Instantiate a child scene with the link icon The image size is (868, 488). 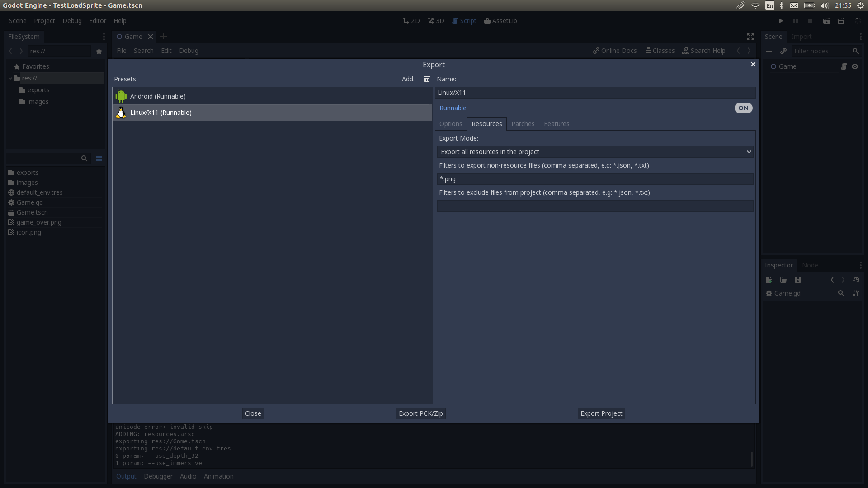(783, 51)
